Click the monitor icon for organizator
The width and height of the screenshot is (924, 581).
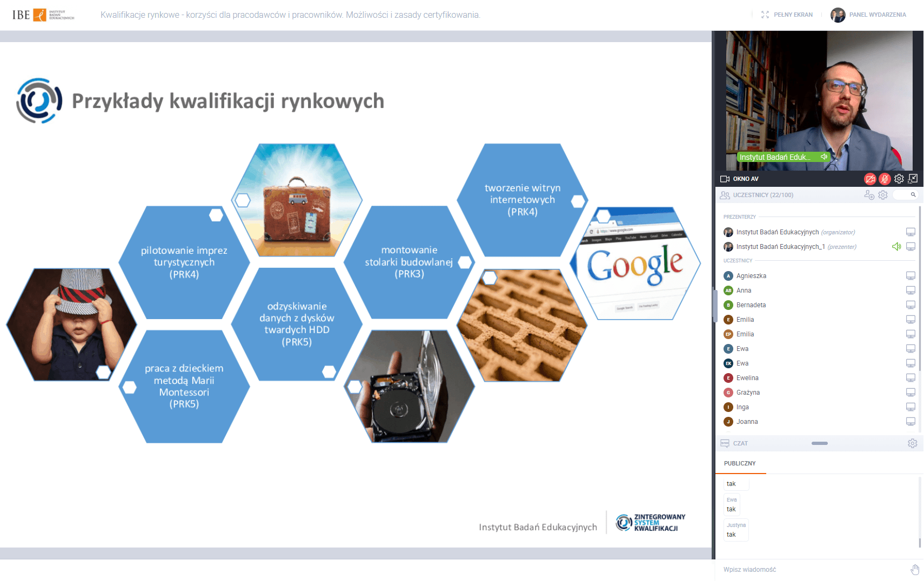pyautogui.click(x=910, y=232)
